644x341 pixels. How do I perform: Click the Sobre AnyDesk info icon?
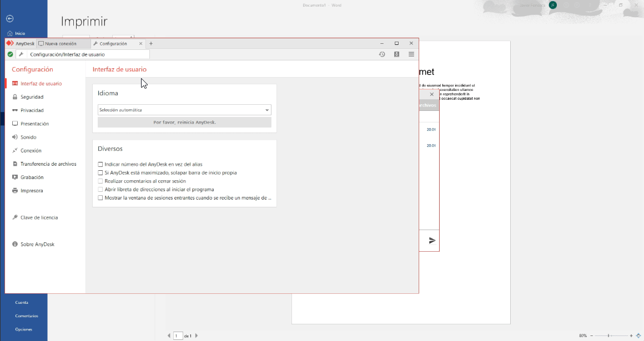click(15, 244)
